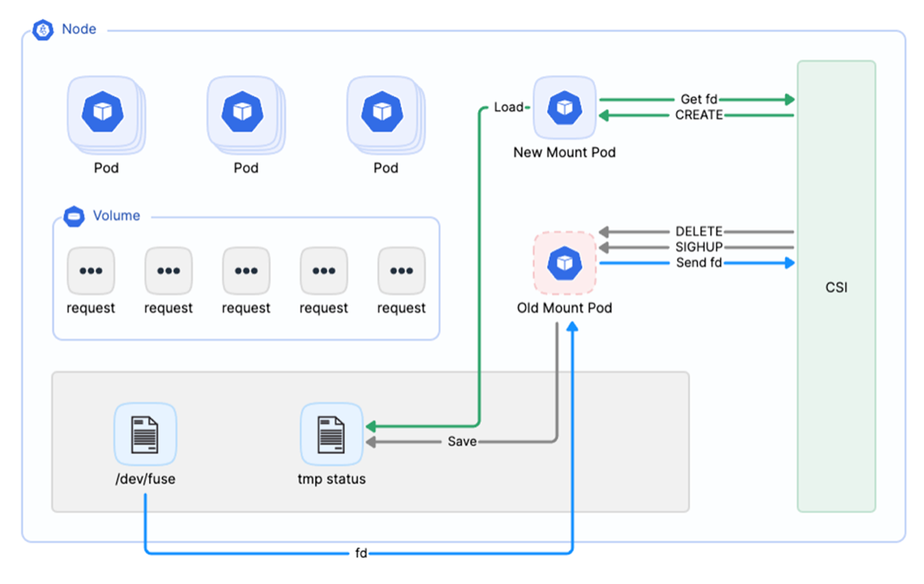Image resolution: width=924 pixels, height=584 pixels.
Task: Click the Volume icon beside the Volume label
Action: pyautogui.click(x=74, y=217)
